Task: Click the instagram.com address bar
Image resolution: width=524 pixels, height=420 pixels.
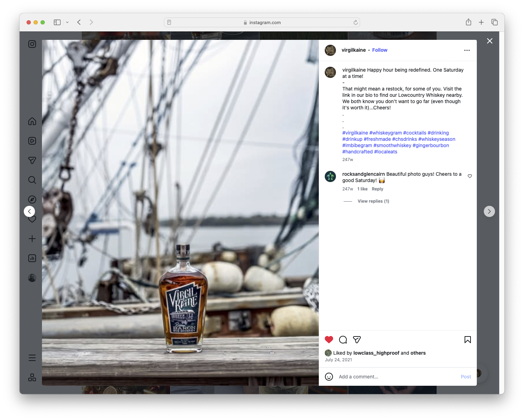Action: coord(262,22)
